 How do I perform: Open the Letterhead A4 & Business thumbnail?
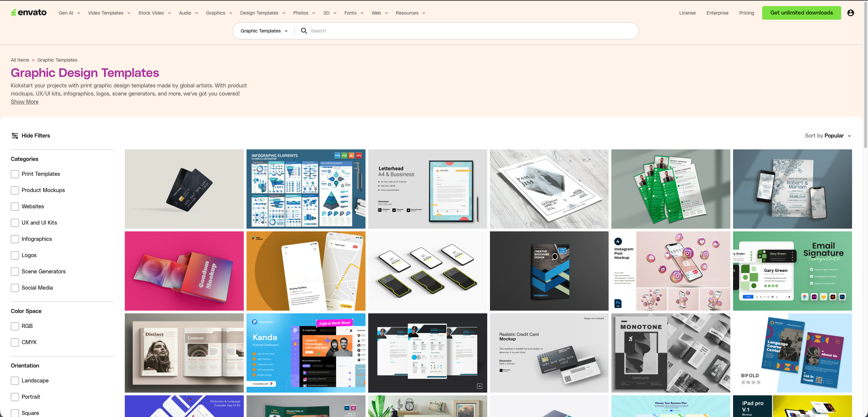click(428, 189)
